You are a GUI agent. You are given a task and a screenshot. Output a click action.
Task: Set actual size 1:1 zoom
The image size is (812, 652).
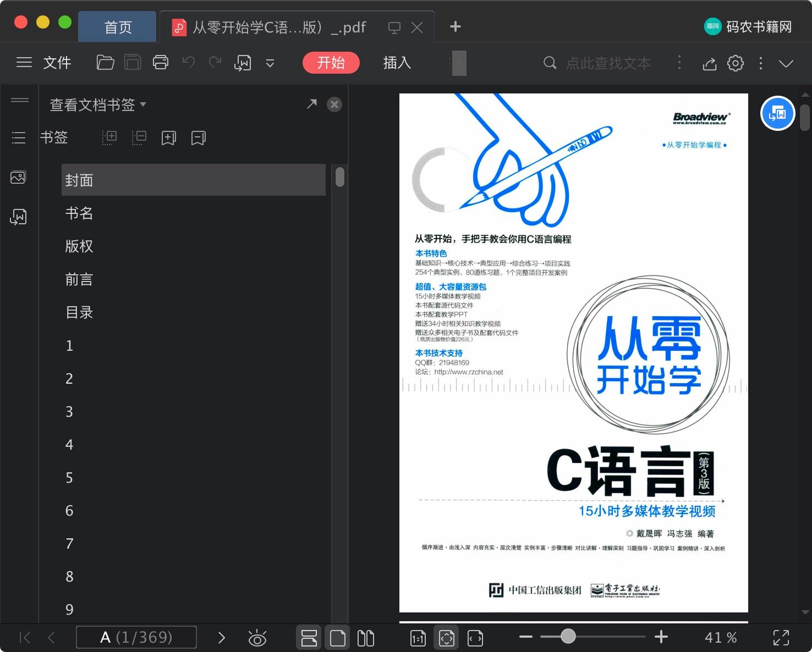[x=418, y=638]
